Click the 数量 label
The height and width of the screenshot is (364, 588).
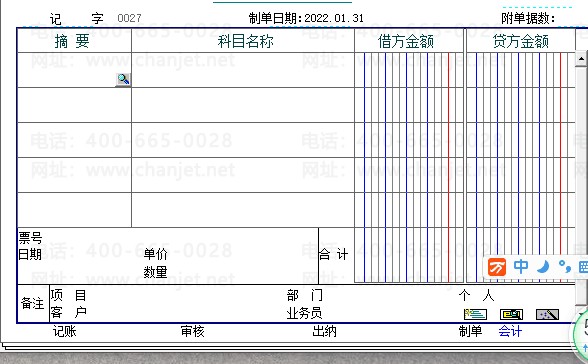[155, 272]
